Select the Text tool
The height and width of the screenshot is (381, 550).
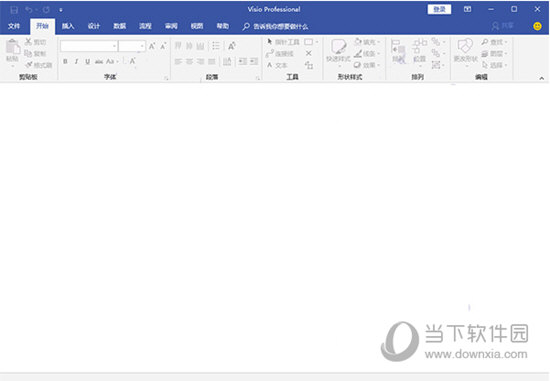(277, 65)
